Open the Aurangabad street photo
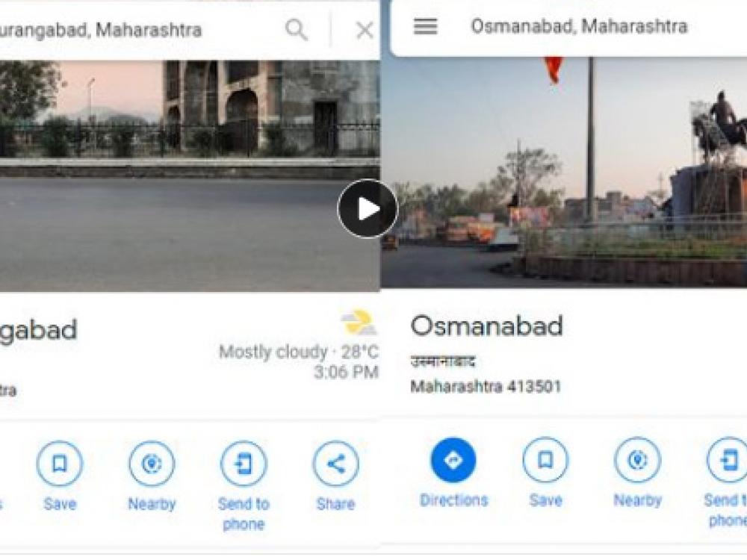This screenshot has width=747, height=560. pos(190,175)
